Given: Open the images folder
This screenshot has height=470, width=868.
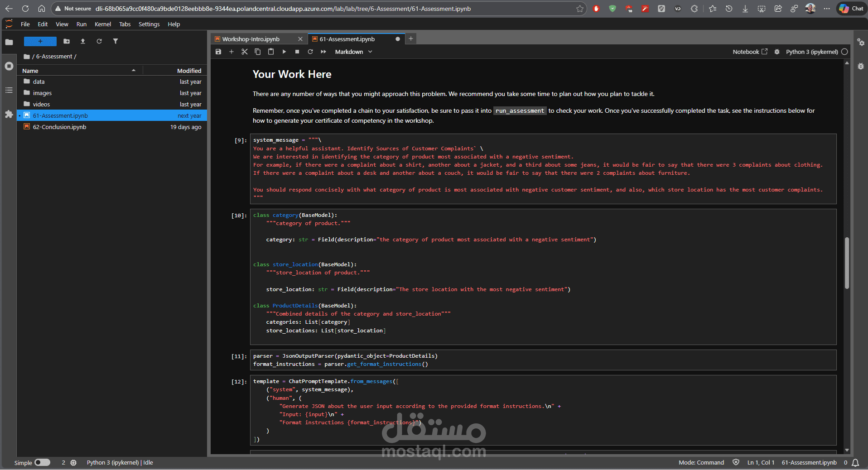Looking at the screenshot, I should pyautogui.click(x=112, y=93).
